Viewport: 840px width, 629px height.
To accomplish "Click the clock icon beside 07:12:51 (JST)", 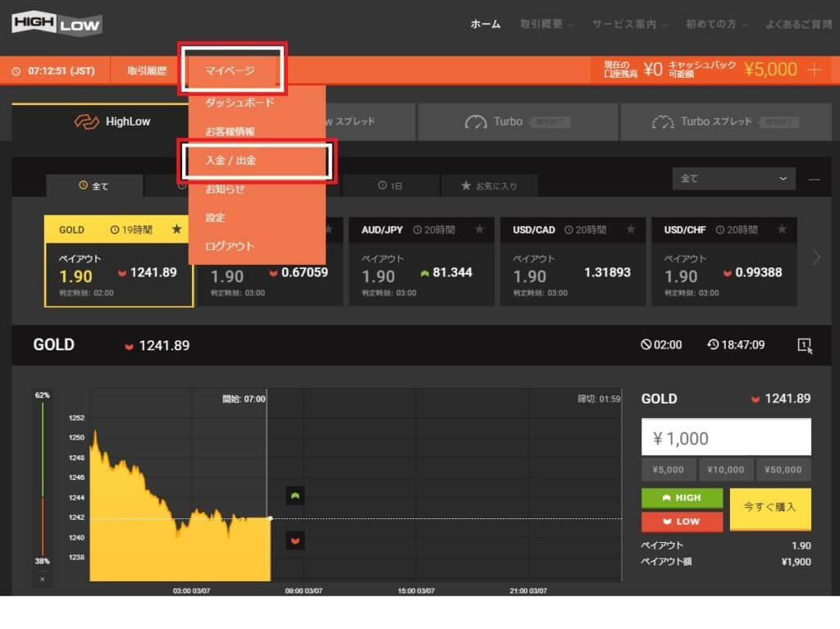I will 16,71.
